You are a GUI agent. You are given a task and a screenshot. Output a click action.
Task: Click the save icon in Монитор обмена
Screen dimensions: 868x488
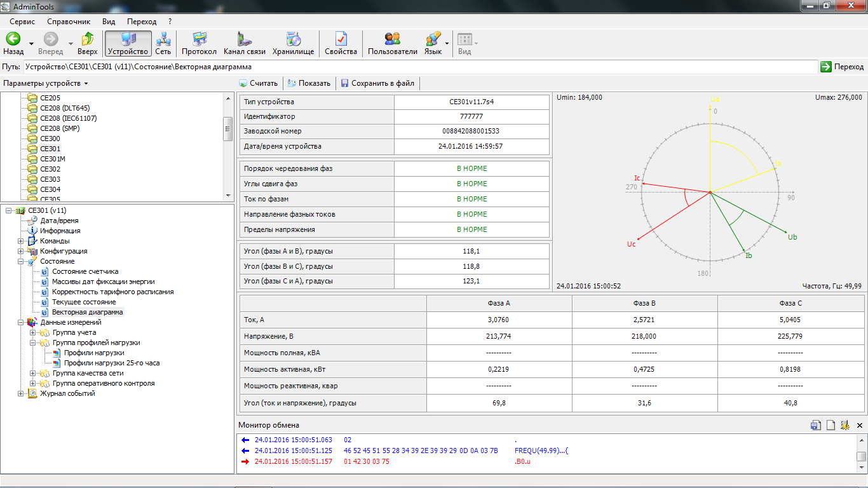click(815, 425)
